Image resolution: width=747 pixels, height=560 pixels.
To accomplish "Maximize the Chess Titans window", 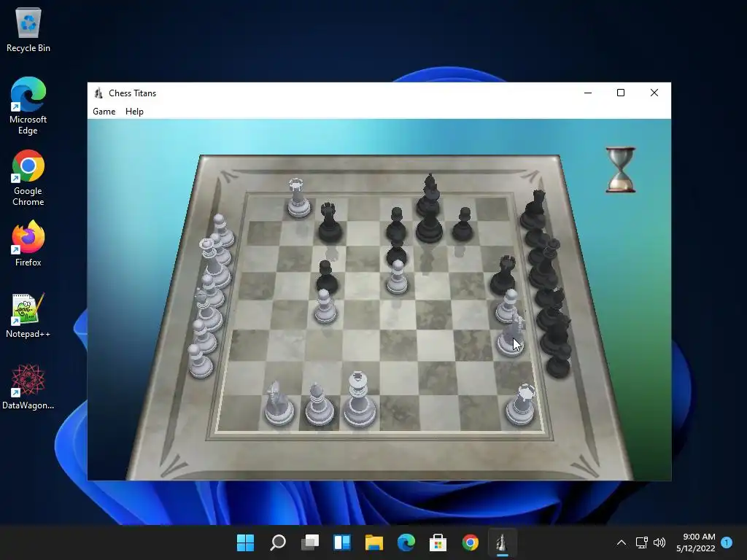I will (x=621, y=93).
